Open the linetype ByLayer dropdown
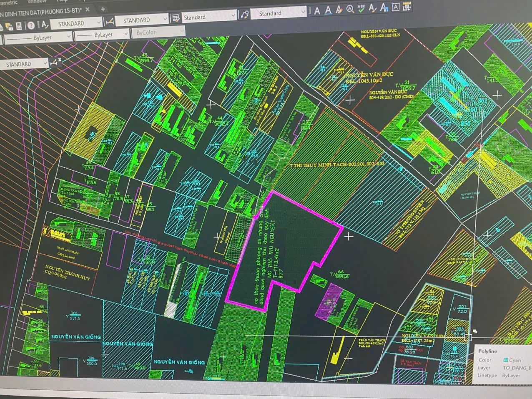Viewport: 532px width, 399px height. pyautogui.click(x=38, y=38)
